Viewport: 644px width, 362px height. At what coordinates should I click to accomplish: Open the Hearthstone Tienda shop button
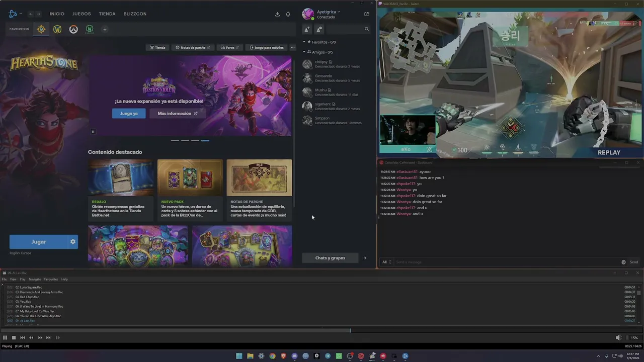click(x=157, y=48)
